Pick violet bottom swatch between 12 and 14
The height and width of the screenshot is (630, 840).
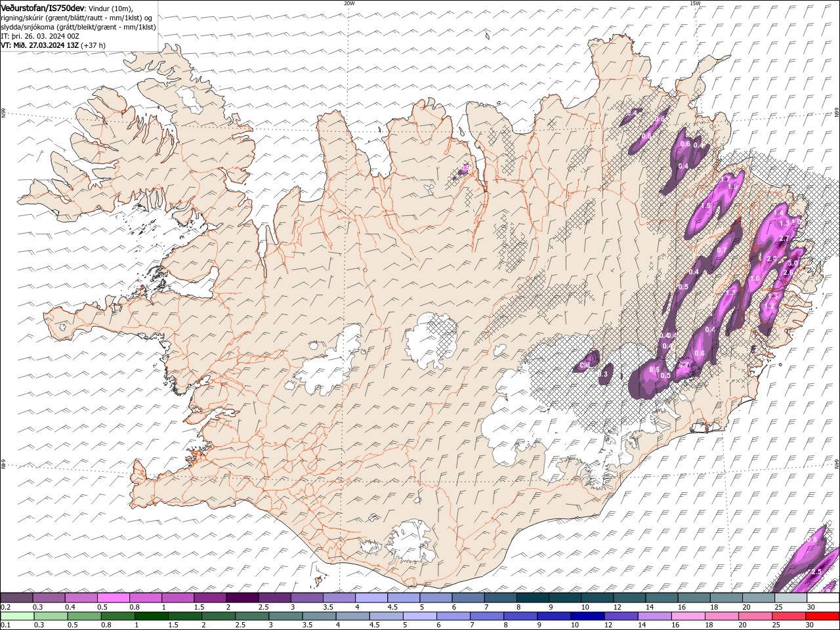(x=621, y=616)
